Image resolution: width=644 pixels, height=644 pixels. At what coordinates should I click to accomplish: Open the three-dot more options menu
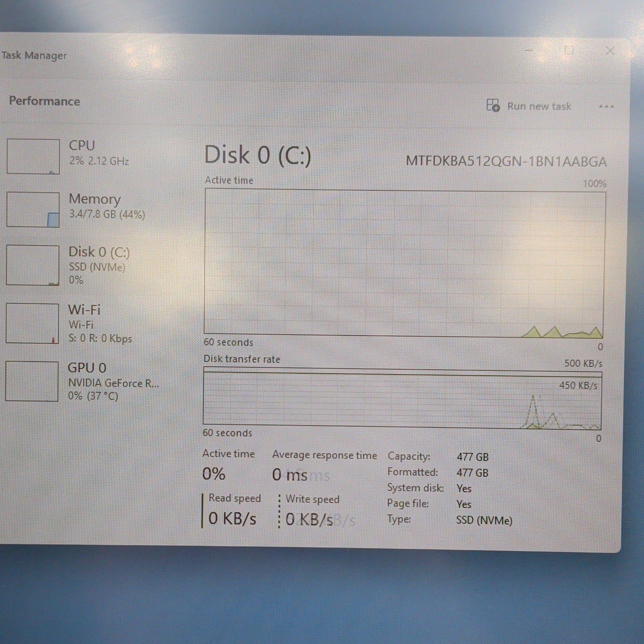(606, 106)
